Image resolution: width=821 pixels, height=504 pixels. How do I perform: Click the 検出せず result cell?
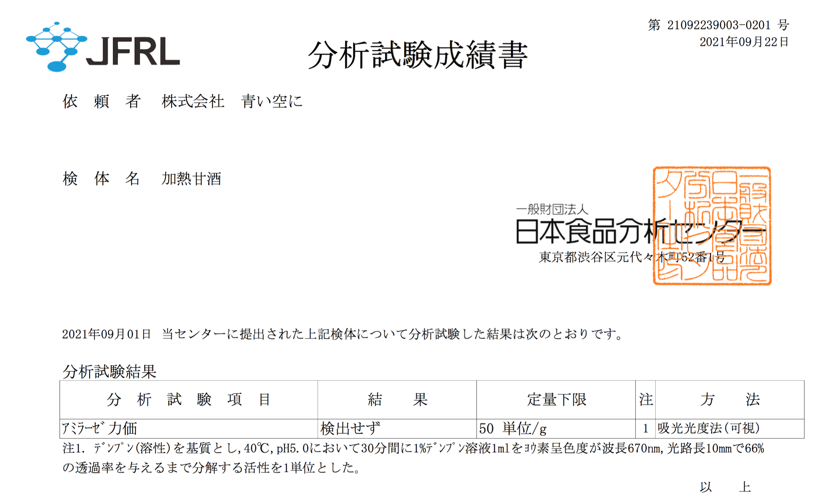point(350,429)
